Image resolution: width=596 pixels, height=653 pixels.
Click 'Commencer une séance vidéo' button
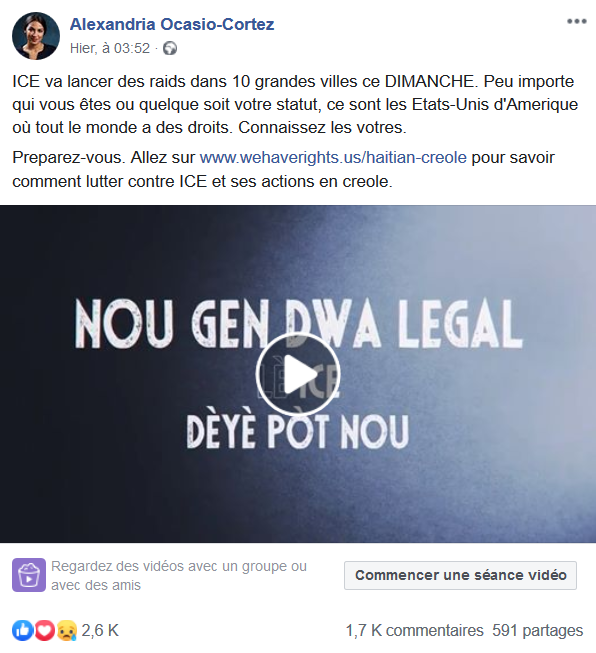point(460,575)
